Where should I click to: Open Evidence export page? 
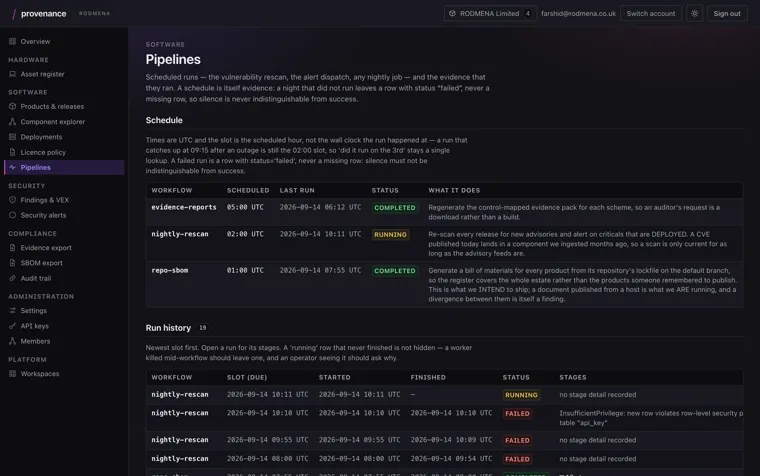[63, 248]
